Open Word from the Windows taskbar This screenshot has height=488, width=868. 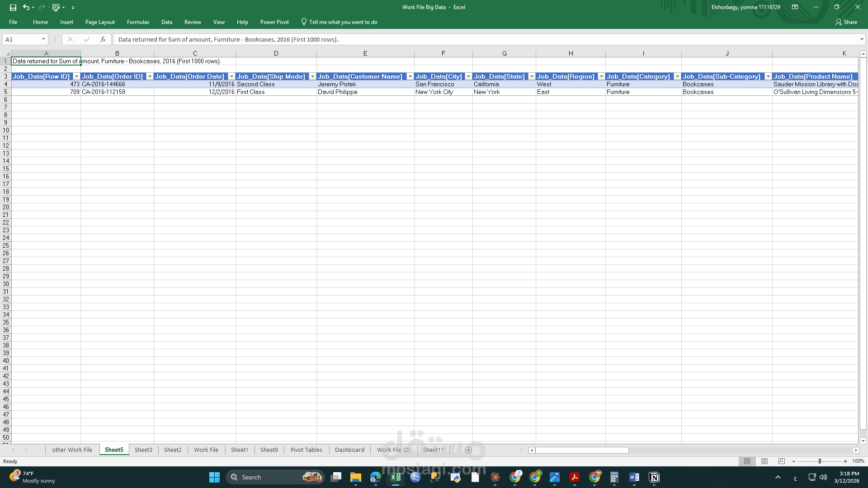(634, 477)
